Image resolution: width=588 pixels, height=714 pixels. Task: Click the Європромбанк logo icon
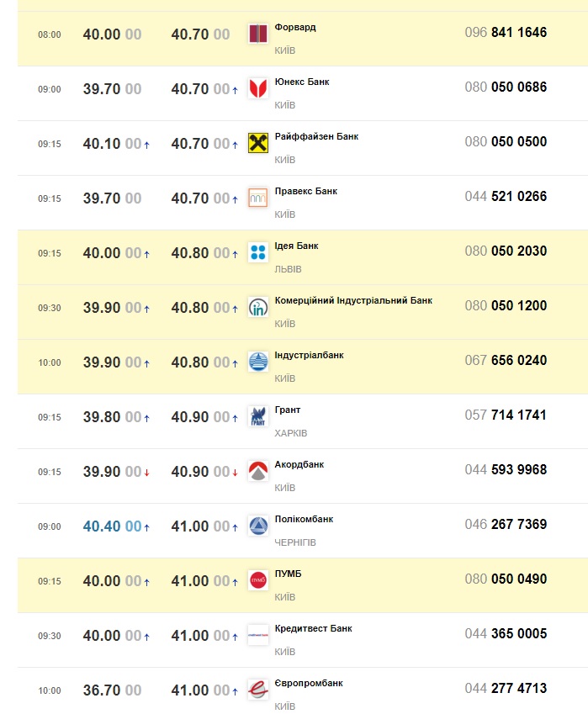258,690
